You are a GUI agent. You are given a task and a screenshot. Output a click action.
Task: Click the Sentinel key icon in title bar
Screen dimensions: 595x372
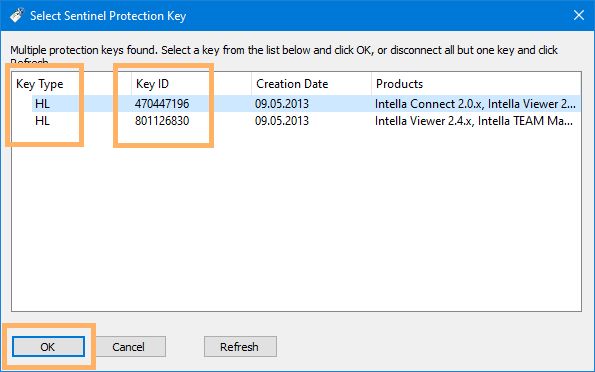[x=17, y=16]
